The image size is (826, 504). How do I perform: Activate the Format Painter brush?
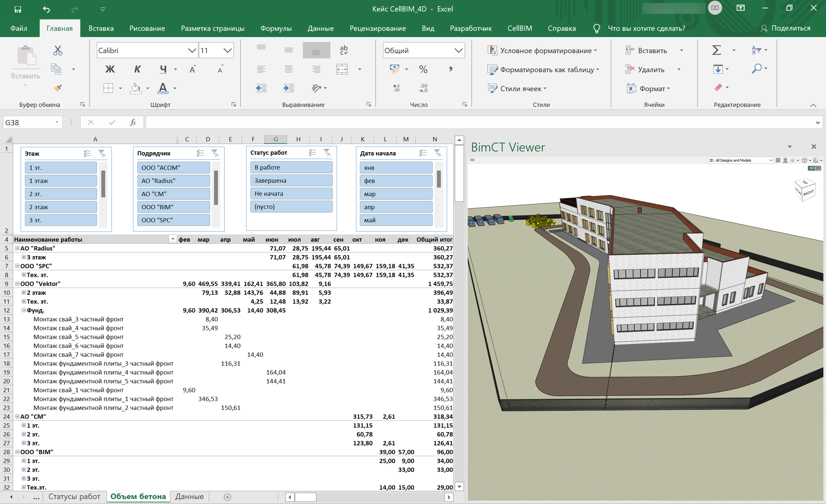tap(58, 88)
